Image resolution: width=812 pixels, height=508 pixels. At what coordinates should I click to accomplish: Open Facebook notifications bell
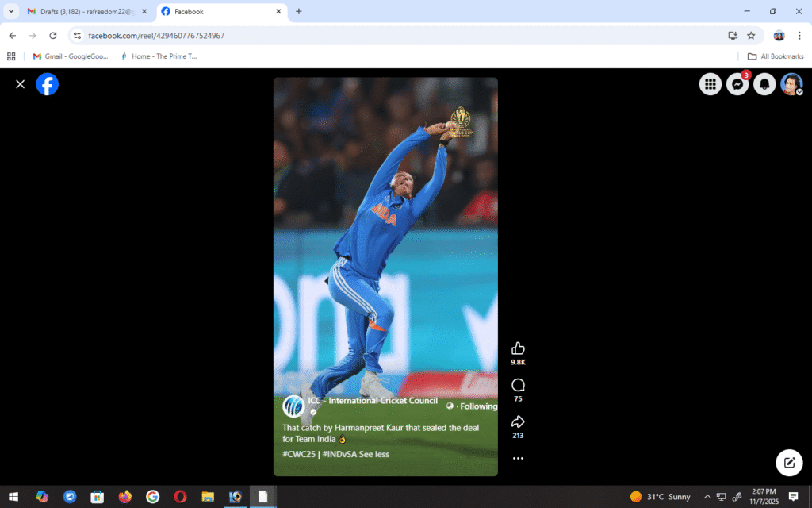(764, 84)
